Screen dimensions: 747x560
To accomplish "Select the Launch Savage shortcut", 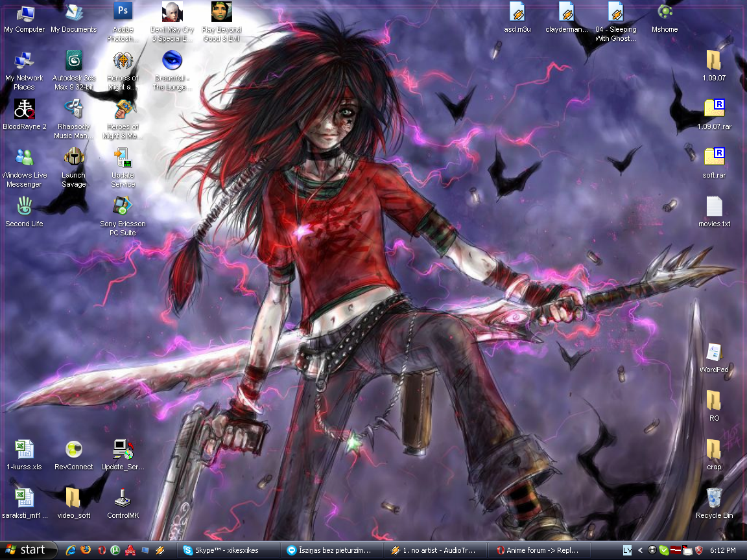I will tap(73, 168).
